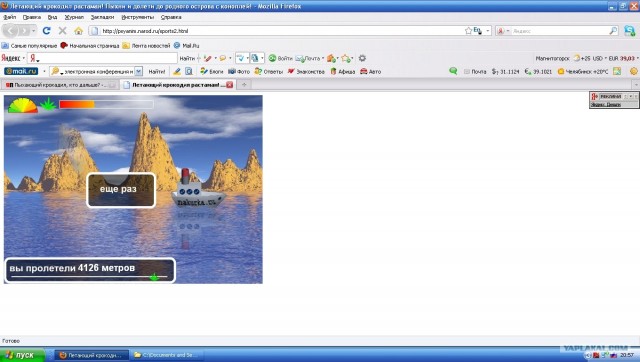
Task: Open Ответы on Mail.ru toolbar
Action: pyautogui.click(x=268, y=71)
